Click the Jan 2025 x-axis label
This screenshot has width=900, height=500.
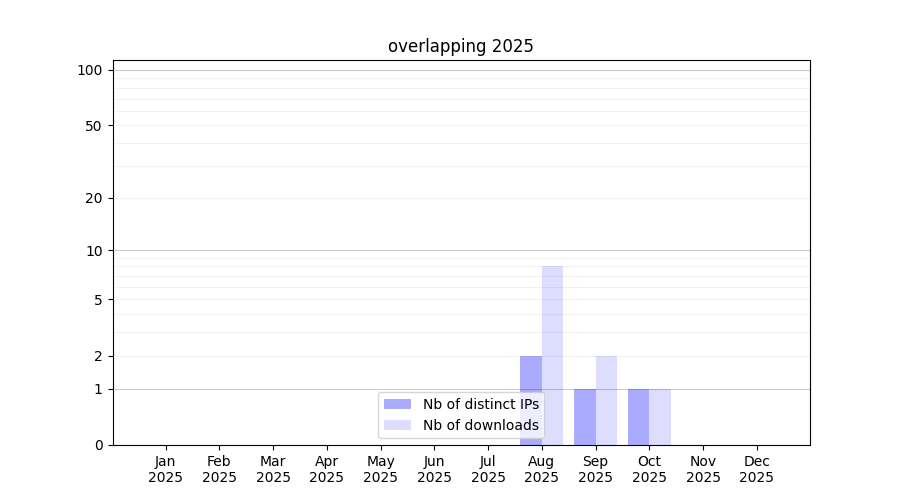pyautogui.click(x=165, y=469)
